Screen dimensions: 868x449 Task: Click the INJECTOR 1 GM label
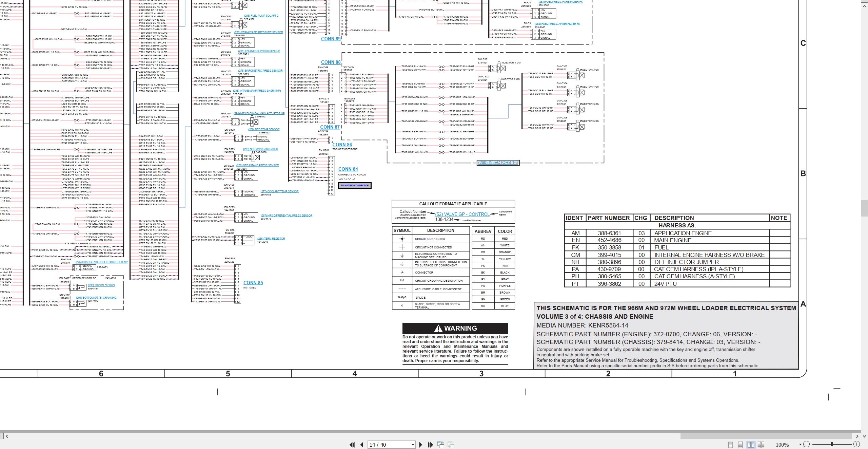coord(511,63)
